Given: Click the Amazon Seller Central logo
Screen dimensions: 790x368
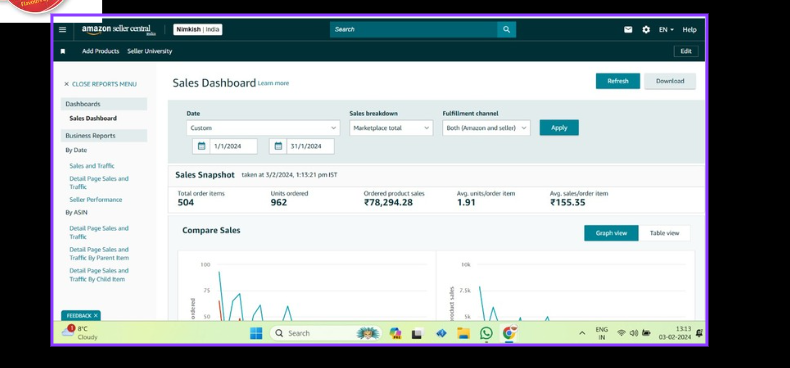Looking at the screenshot, I should [119, 30].
